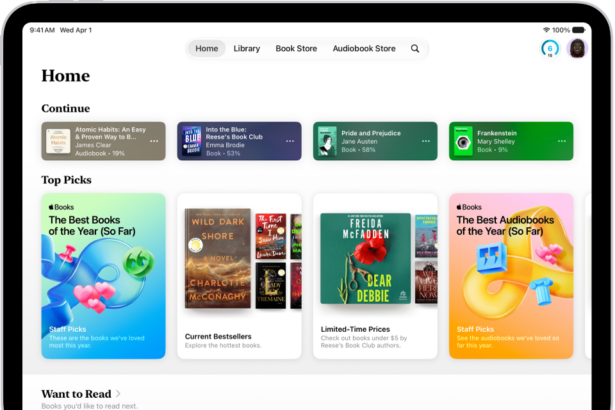Click the 'Book • 58%' progress text

pyautogui.click(x=358, y=149)
